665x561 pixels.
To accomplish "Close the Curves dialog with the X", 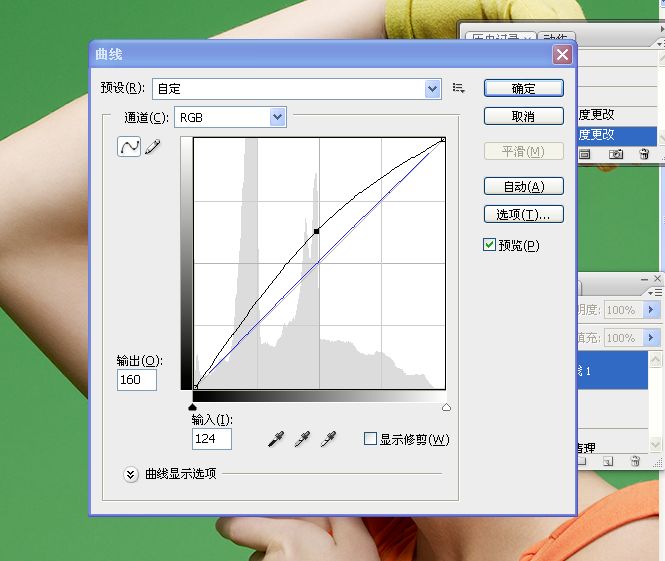I will click(x=562, y=55).
